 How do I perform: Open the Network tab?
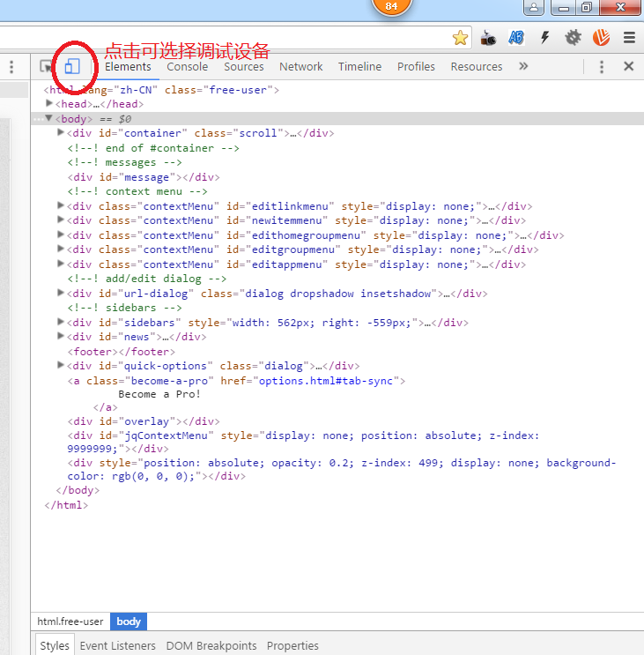(301, 66)
